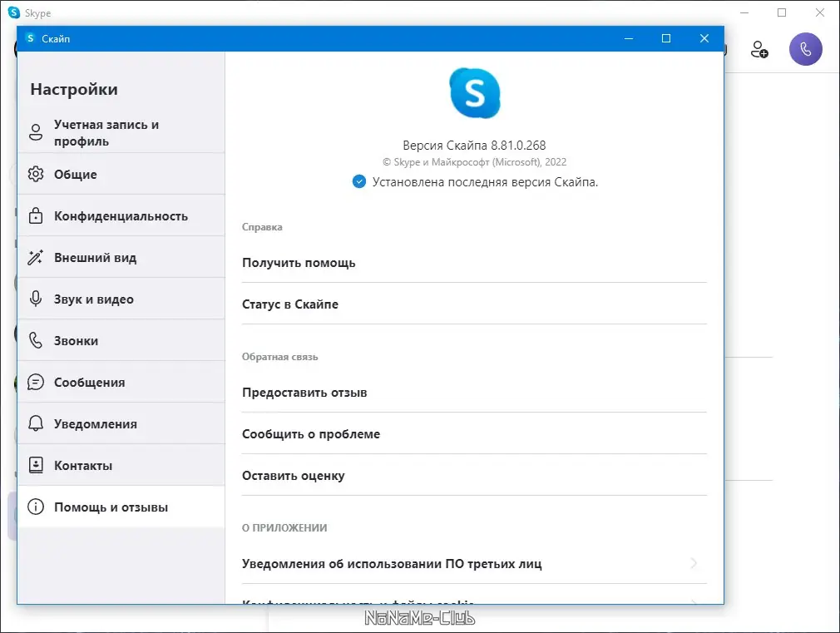This screenshot has height=633, width=840.
Task: Click Получить помощь link
Action: pyautogui.click(x=474, y=263)
